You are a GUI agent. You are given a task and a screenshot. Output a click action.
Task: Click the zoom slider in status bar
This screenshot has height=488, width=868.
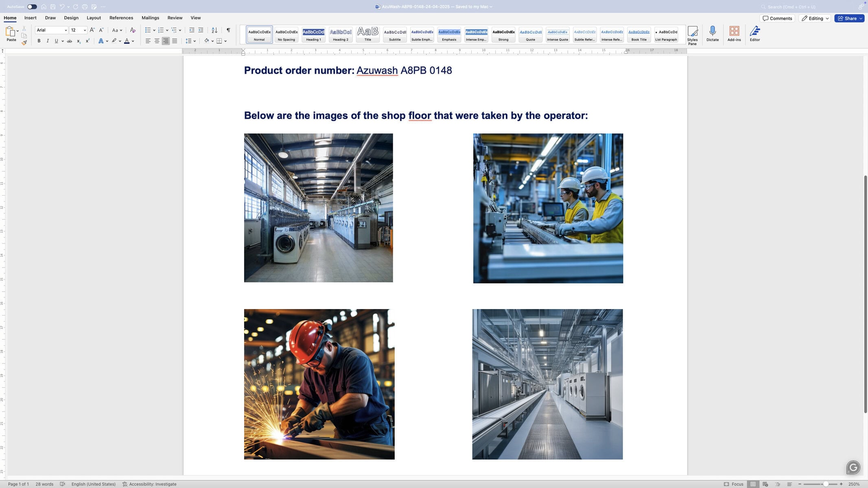click(x=825, y=484)
